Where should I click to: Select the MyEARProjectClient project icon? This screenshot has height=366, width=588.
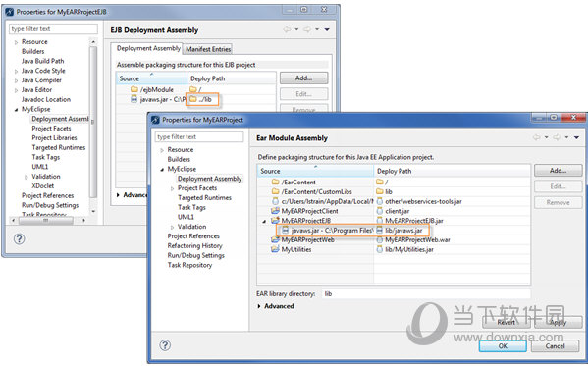275,211
